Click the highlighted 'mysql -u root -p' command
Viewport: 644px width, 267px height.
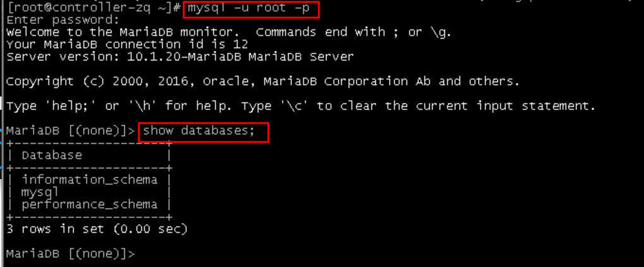[249, 8]
